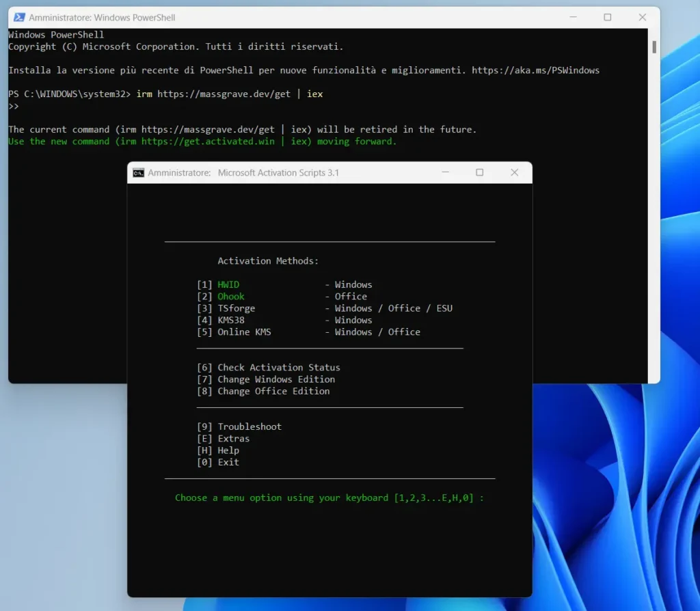
Task: Click the Change Office Edition line
Action: click(x=263, y=391)
